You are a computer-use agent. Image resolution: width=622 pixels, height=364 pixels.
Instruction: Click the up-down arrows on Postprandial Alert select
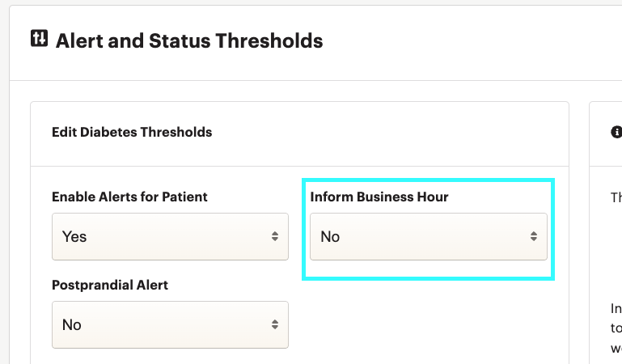[x=275, y=324]
